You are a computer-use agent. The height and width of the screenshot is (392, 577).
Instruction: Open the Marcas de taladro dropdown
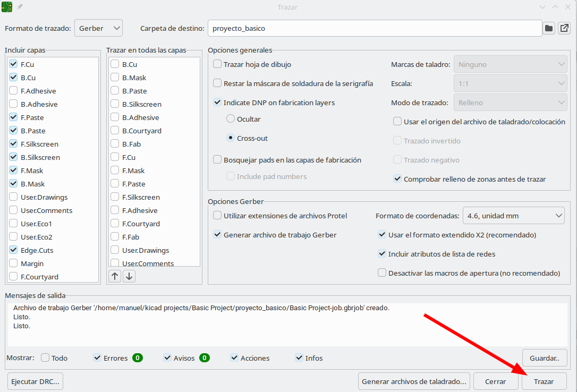[x=510, y=64]
